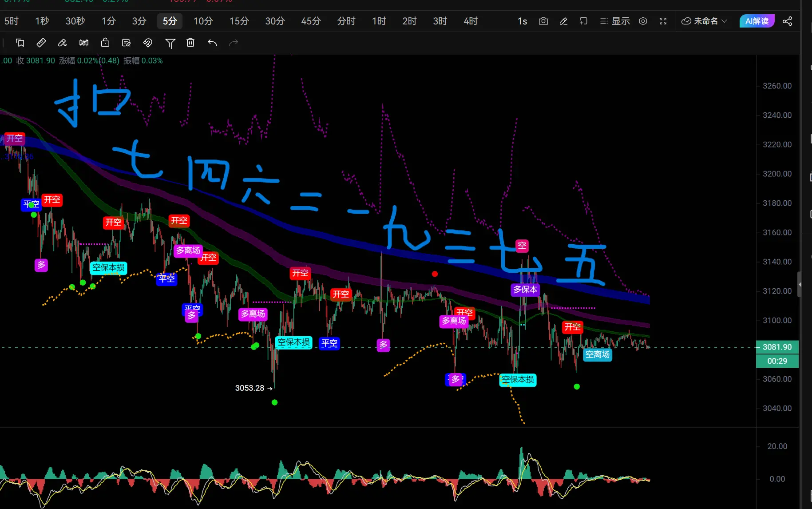Open the pencil drawing tool in top bar
This screenshot has width=812, height=509.
tap(563, 21)
